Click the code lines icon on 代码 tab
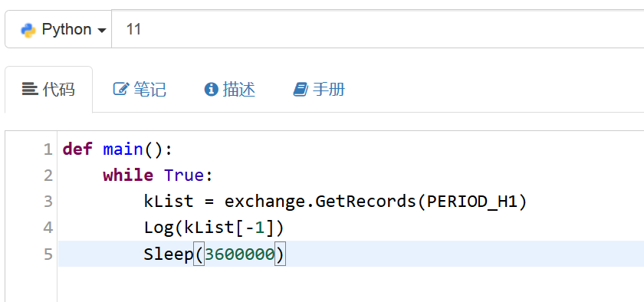The image size is (644, 302). [30, 89]
